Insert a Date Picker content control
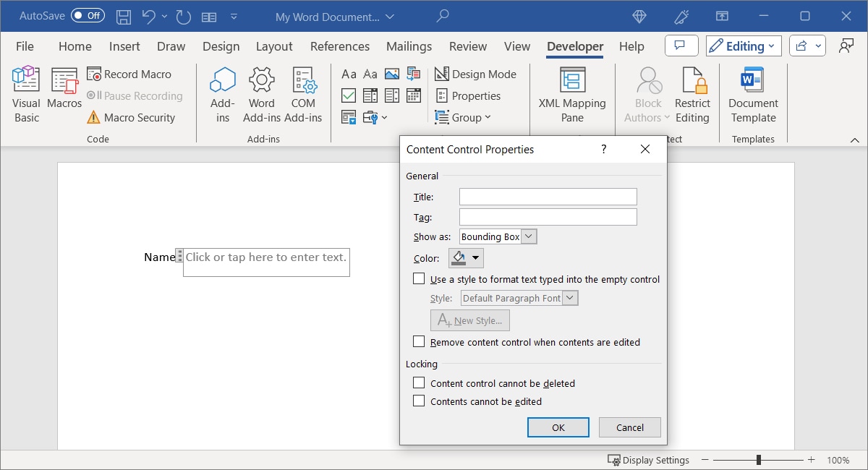 click(414, 95)
